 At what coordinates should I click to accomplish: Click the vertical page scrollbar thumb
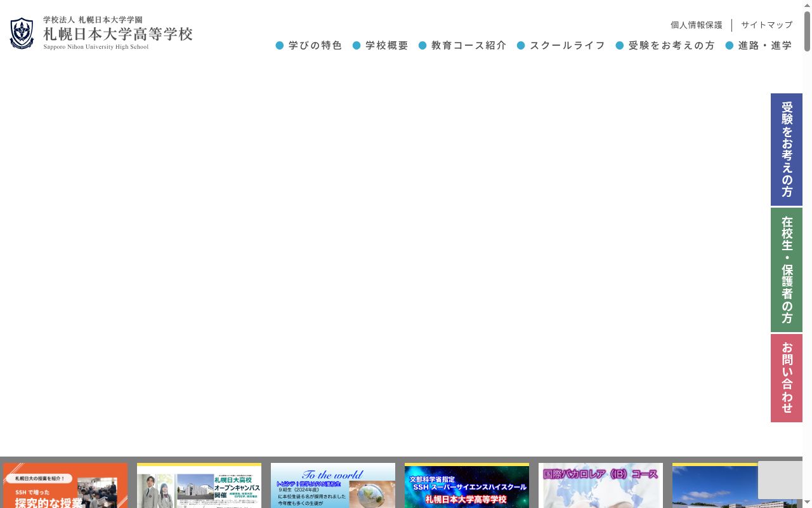(x=808, y=31)
